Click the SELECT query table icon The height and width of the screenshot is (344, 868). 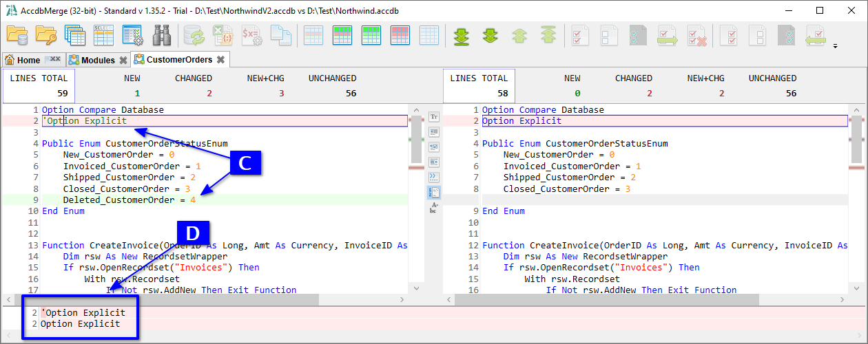tap(103, 34)
